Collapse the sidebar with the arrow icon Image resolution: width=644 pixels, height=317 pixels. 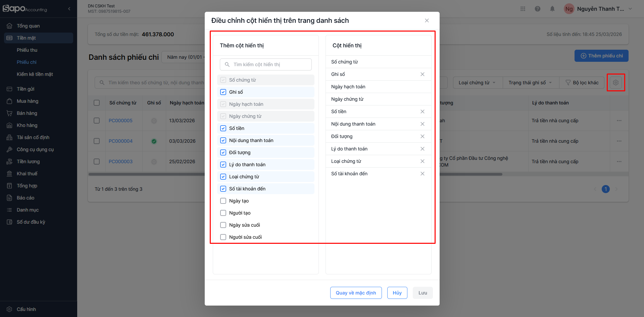pos(69,9)
